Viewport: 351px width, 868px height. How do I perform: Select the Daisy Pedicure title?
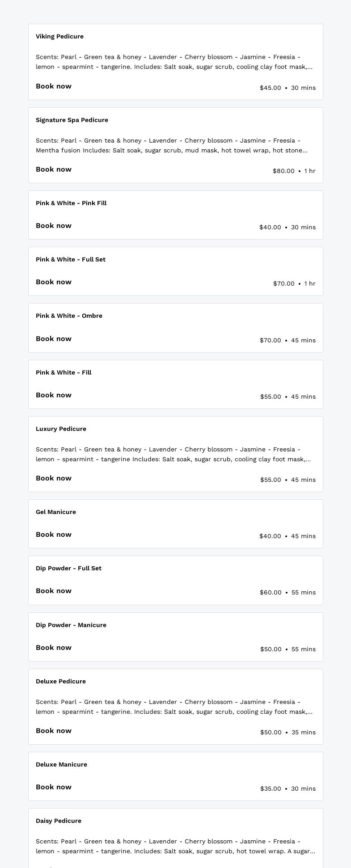[59, 821]
